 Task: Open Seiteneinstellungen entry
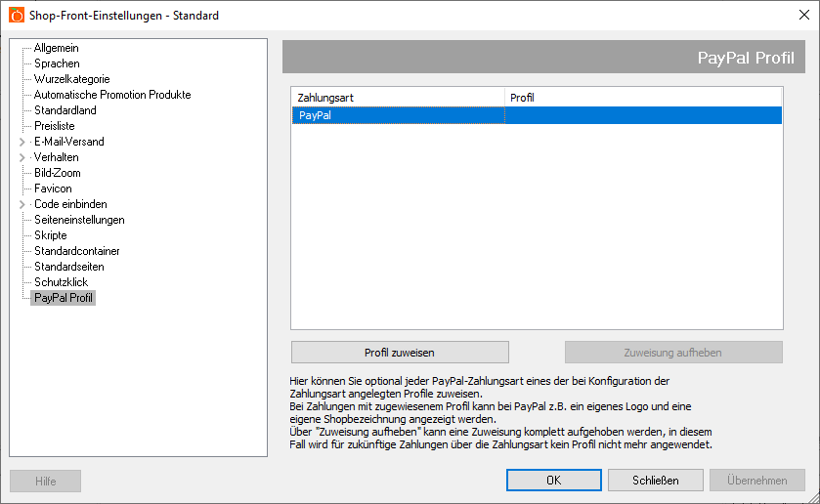79,220
